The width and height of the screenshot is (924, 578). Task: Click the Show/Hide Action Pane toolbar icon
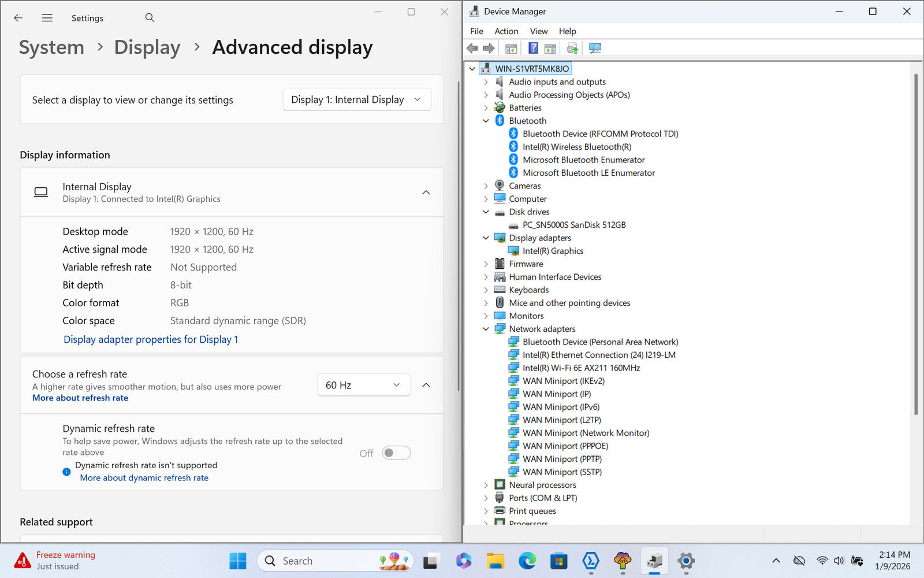pos(550,48)
